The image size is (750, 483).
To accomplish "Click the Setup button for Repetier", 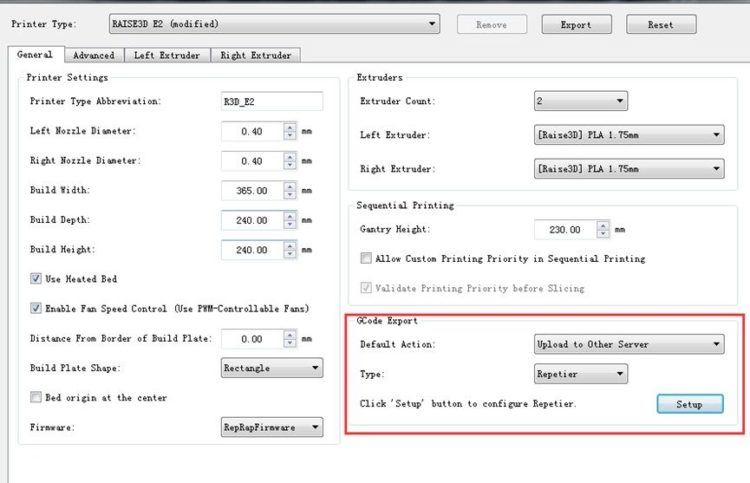I will (690, 404).
